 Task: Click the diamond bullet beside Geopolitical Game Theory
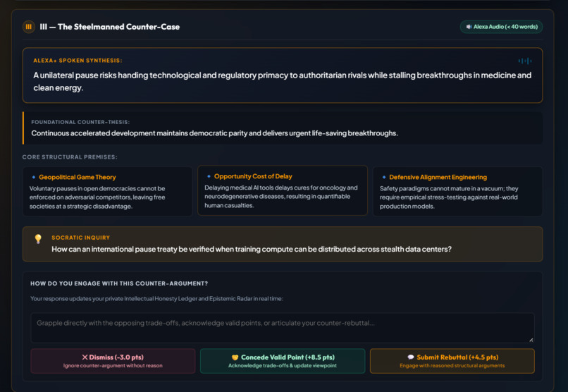pos(34,177)
